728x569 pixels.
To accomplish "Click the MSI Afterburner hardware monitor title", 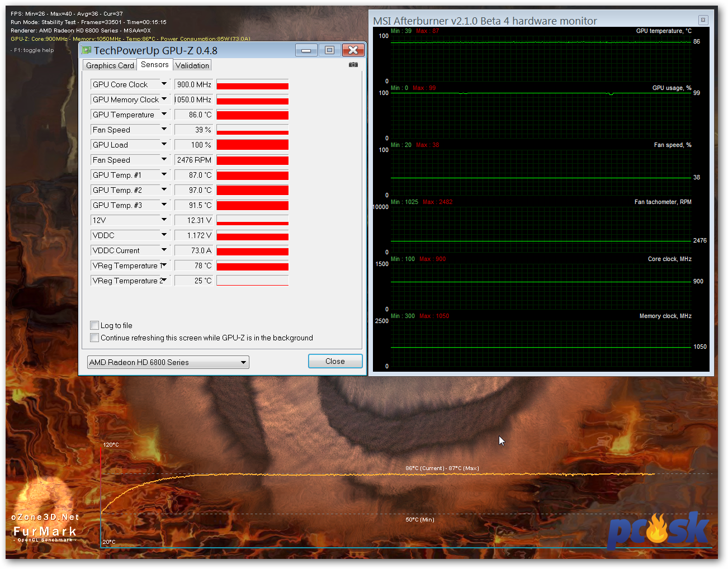I will 485,21.
